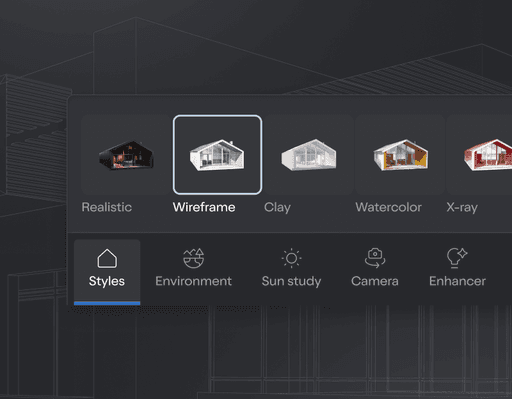Click the X-ray label text
Screen dimensions: 512x399
(x=462, y=208)
